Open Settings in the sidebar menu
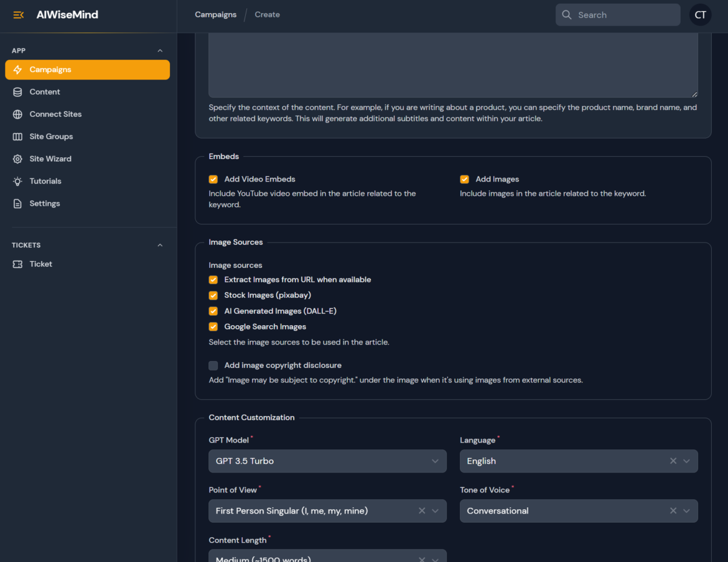This screenshot has height=562, width=728. pyautogui.click(x=45, y=204)
